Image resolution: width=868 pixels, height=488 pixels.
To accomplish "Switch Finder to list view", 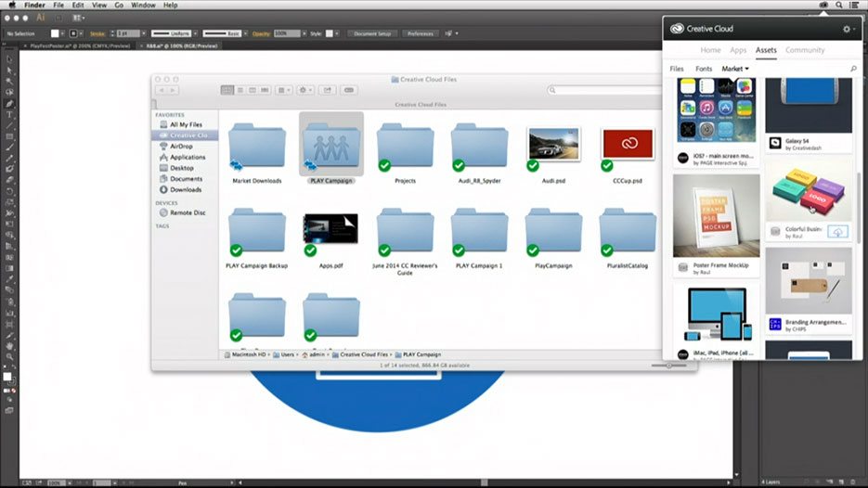I will [240, 90].
